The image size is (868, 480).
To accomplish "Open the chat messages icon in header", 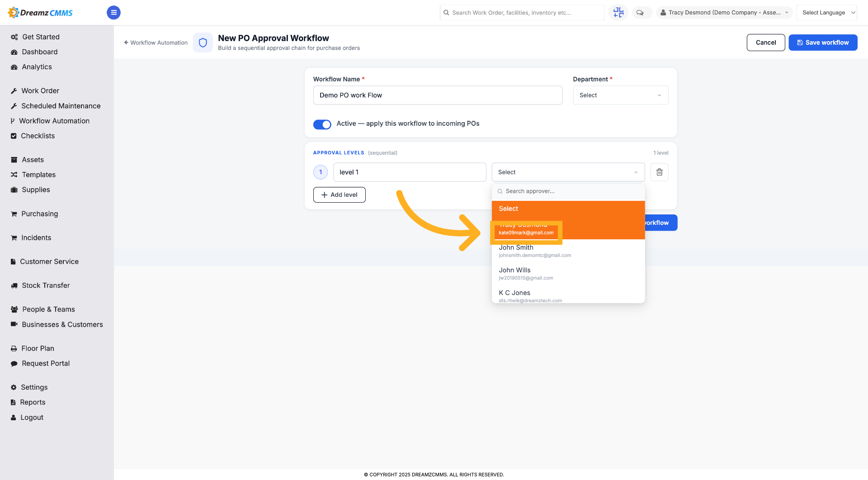I will tap(640, 13).
